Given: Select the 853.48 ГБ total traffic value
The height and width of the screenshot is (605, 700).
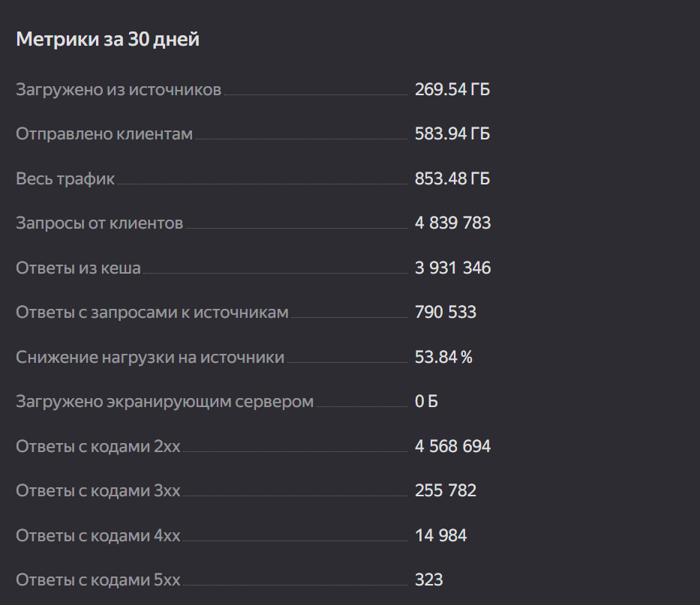Looking at the screenshot, I should pos(452,179).
